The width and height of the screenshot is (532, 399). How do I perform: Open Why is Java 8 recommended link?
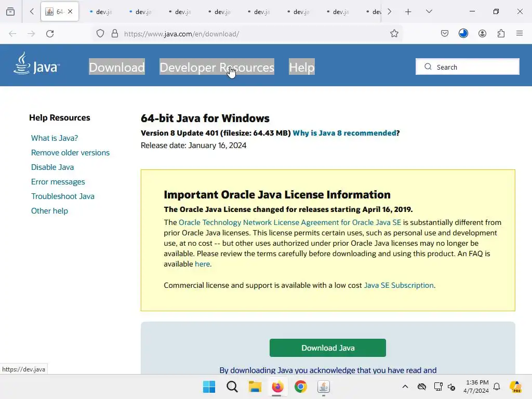[344, 133]
